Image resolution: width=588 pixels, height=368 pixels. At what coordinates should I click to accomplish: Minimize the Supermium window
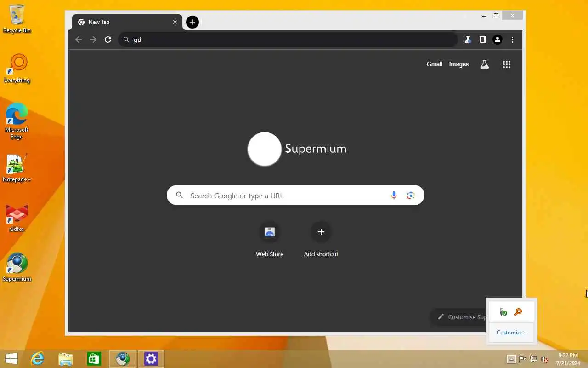coord(484,16)
